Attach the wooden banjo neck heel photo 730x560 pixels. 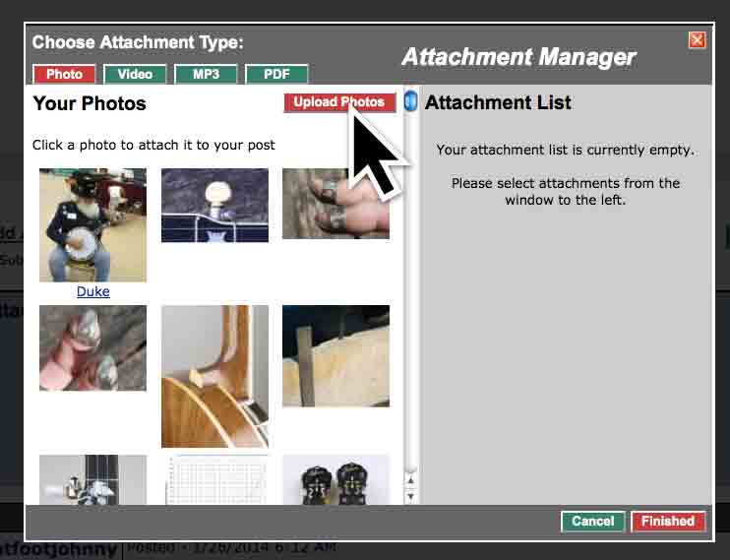(214, 376)
